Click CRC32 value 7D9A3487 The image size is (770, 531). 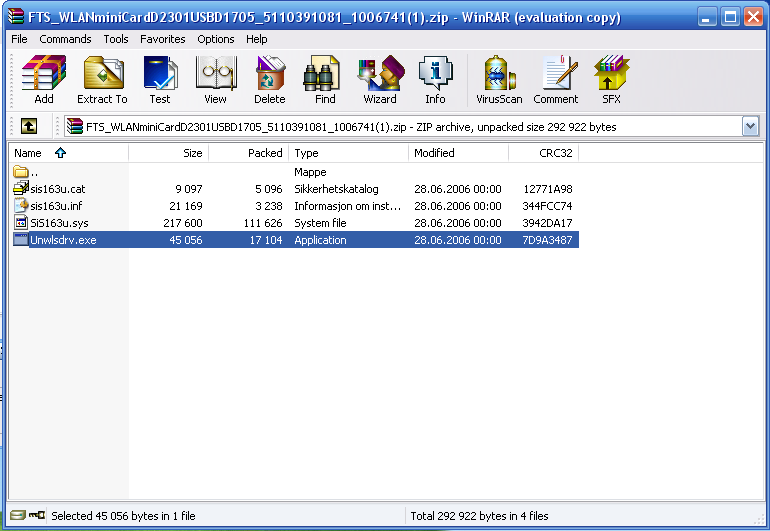pos(547,240)
